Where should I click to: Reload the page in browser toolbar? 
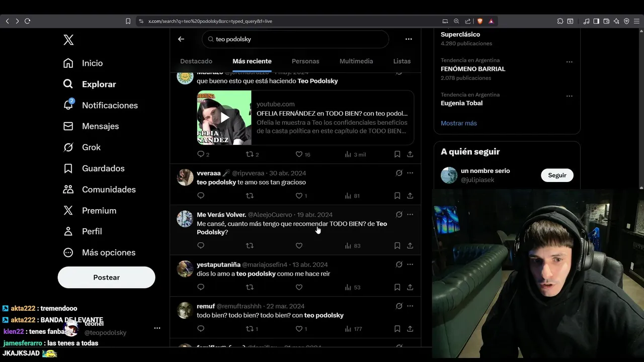(27, 21)
